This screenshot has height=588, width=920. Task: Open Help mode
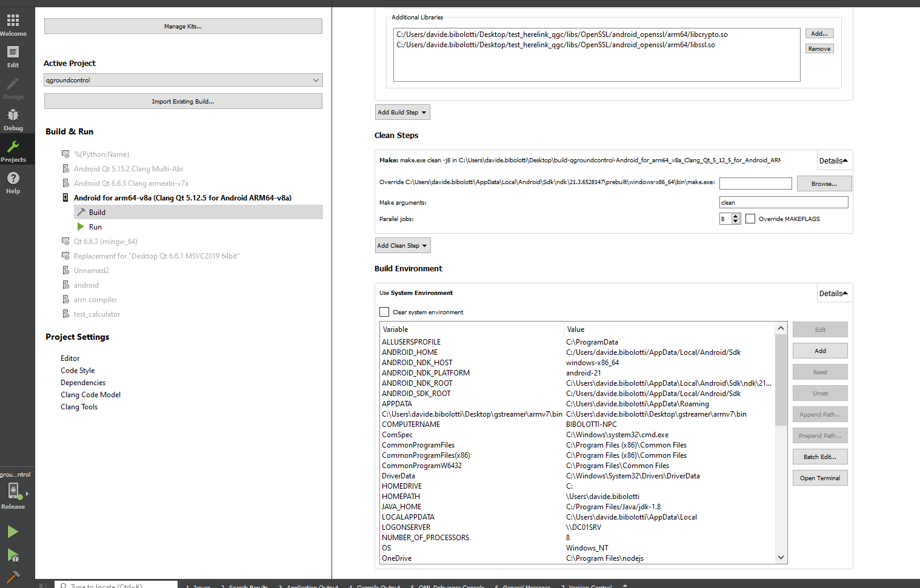pyautogui.click(x=13, y=182)
